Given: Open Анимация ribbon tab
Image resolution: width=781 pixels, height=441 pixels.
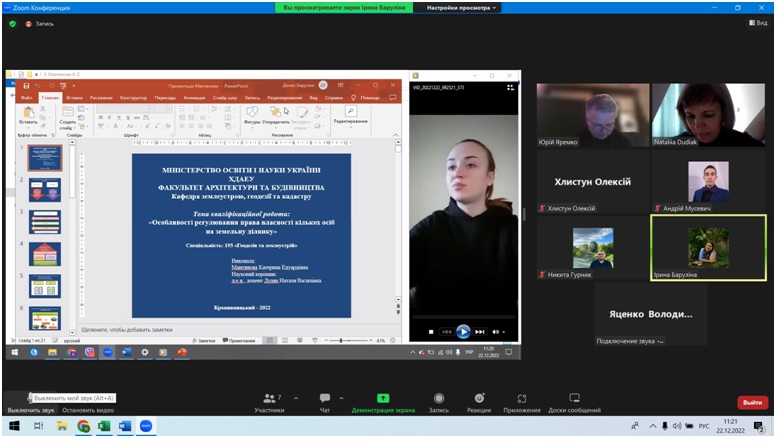Looking at the screenshot, I should pyautogui.click(x=194, y=98).
